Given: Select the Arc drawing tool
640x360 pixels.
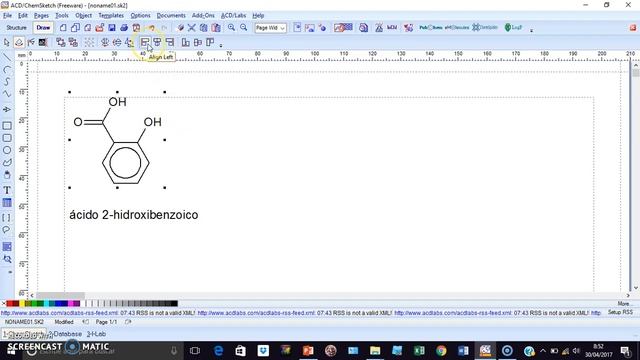Looking at the screenshot, I should click(x=7, y=70).
